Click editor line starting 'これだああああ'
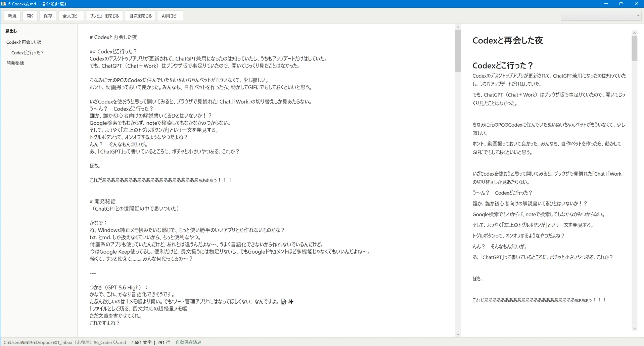The width and height of the screenshot is (644, 346). tap(160, 180)
